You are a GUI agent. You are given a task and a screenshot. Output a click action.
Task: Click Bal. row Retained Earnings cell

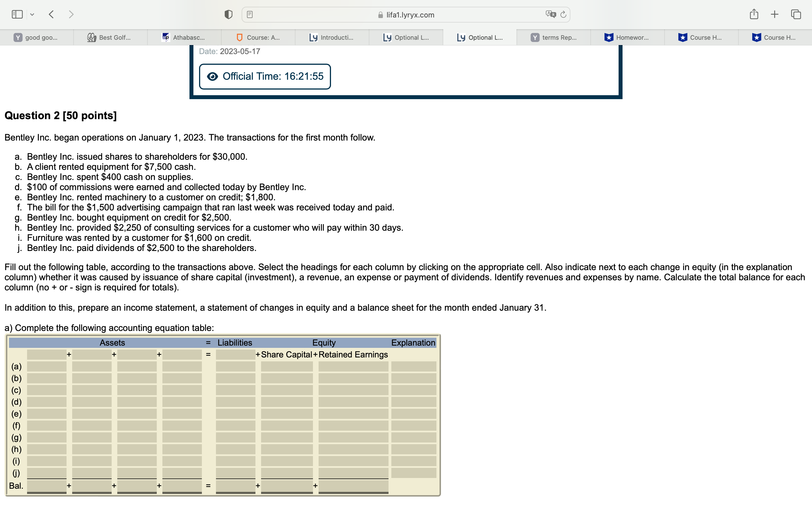click(353, 486)
